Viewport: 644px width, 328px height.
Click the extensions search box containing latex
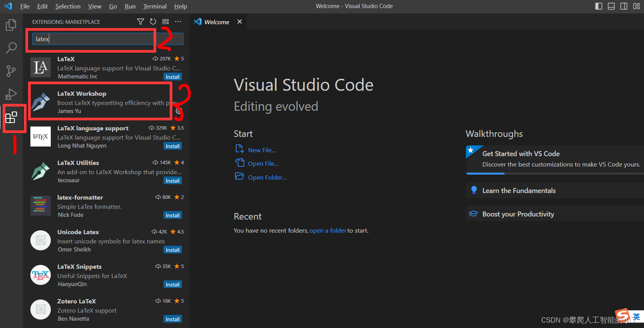(108, 39)
